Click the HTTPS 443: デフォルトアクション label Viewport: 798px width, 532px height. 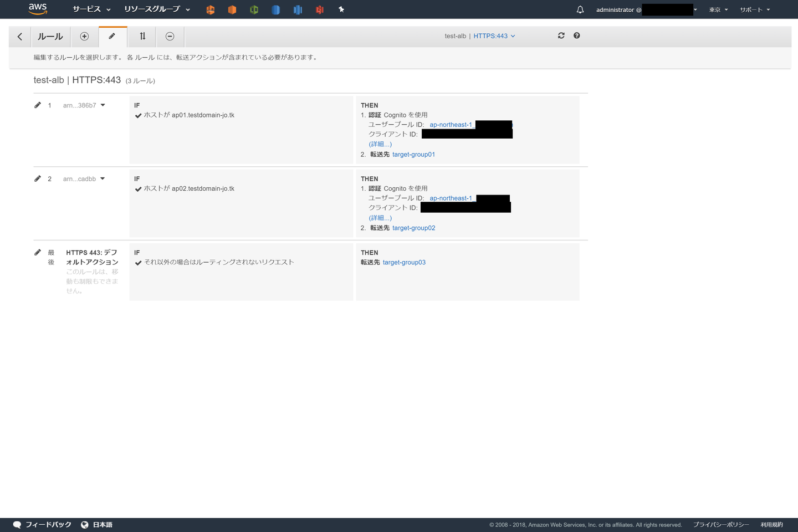point(92,257)
